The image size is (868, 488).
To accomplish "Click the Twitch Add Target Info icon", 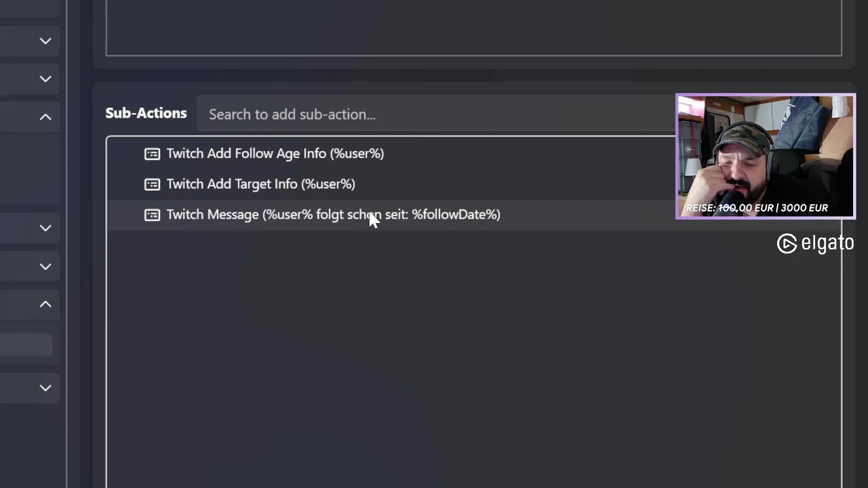I will click(x=152, y=184).
